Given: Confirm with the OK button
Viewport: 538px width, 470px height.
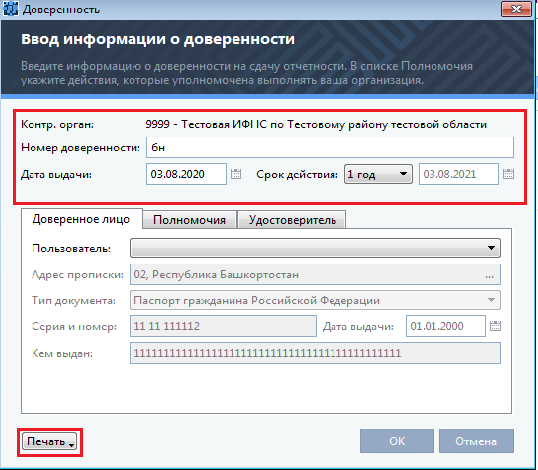Looking at the screenshot, I should pyautogui.click(x=397, y=441).
